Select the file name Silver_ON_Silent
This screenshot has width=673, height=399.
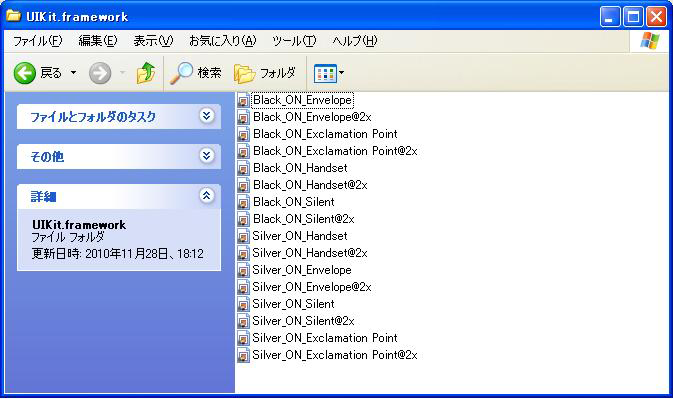294,304
